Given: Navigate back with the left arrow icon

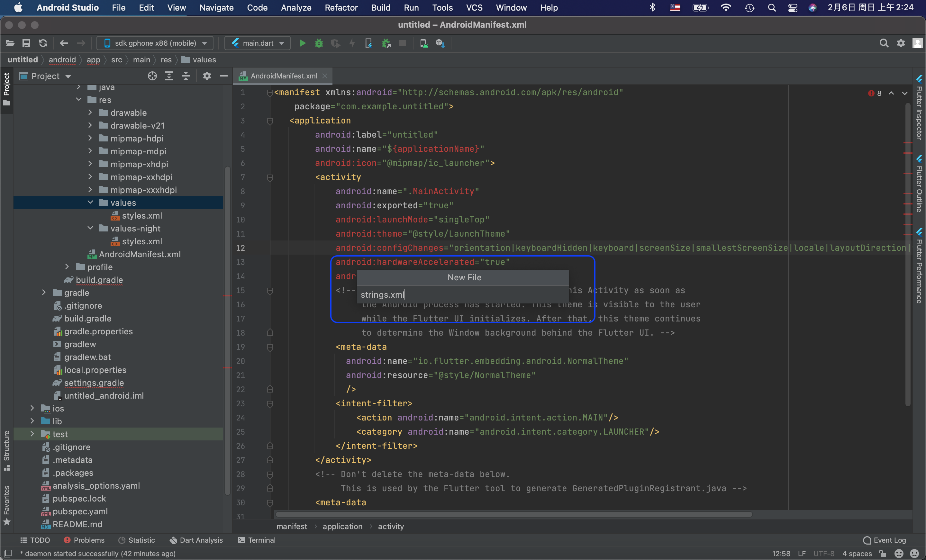Looking at the screenshot, I should pyautogui.click(x=64, y=43).
